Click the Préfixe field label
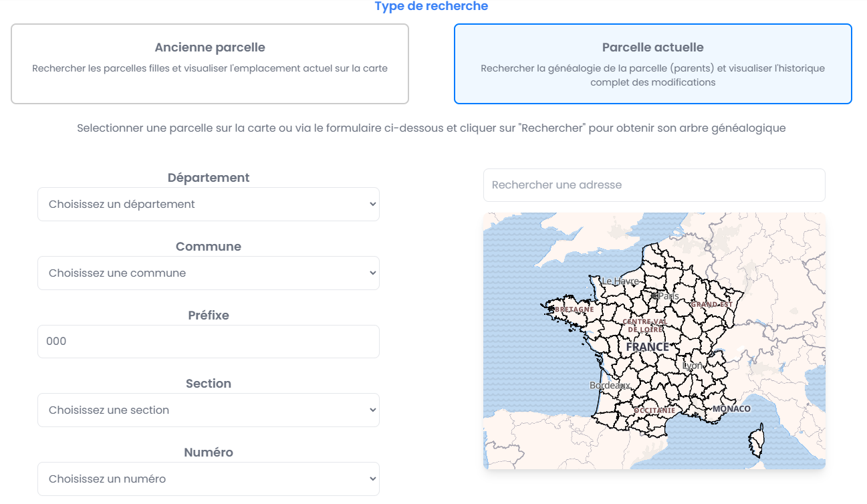 click(x=209, y=316)
